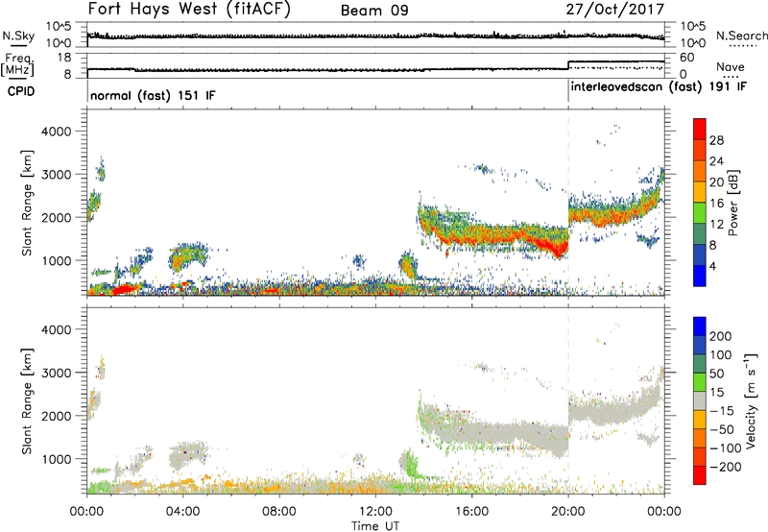Click the '4' tick on the Power scale
This screenshot has height=532, width=768.
coord(712,267)
